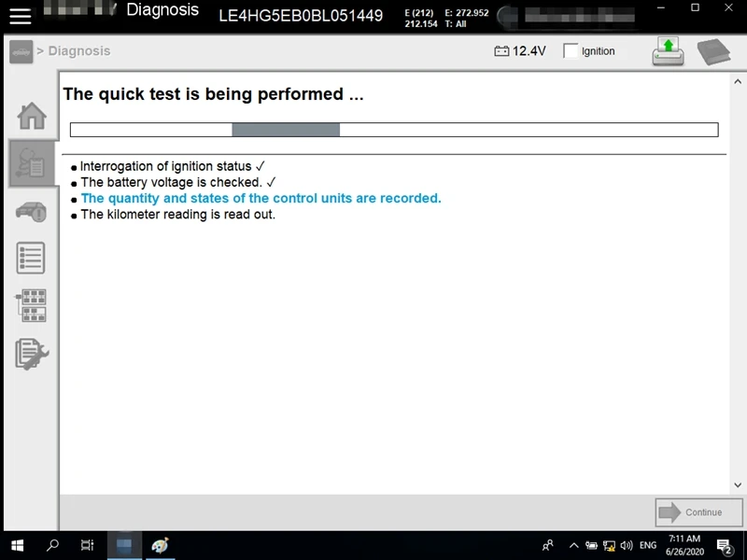Click the scroll down arrow
747x560 pixels.
click(738, 484)
